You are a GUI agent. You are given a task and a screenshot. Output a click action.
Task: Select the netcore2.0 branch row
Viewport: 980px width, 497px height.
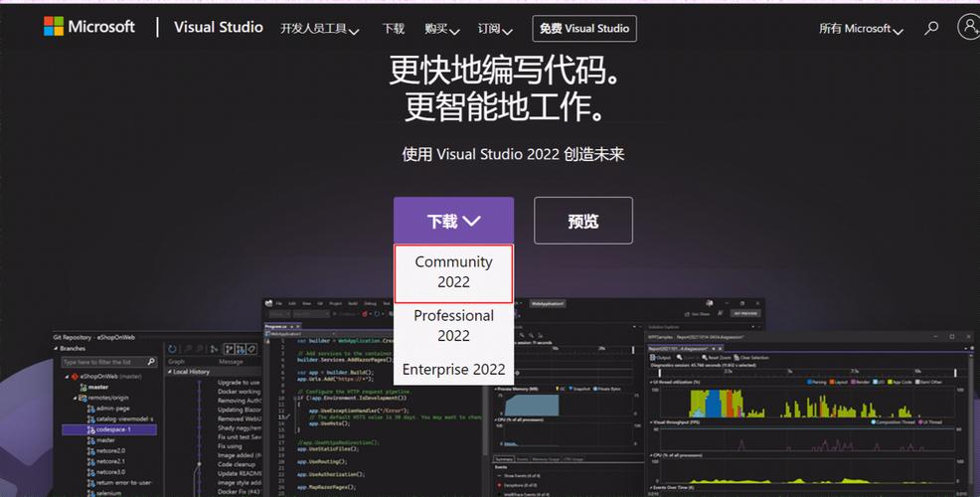pyautogui.click(x=105, y=450)
